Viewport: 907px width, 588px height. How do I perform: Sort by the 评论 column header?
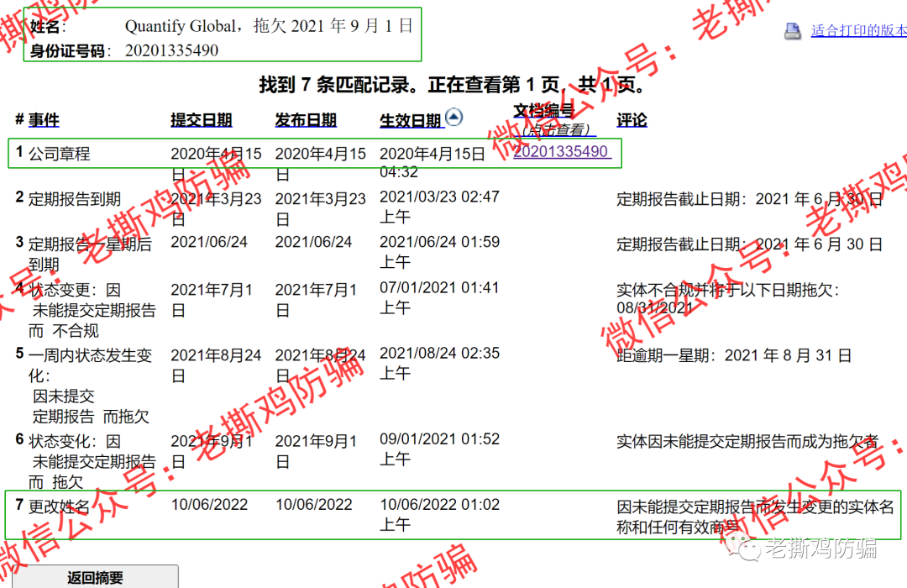632,120
